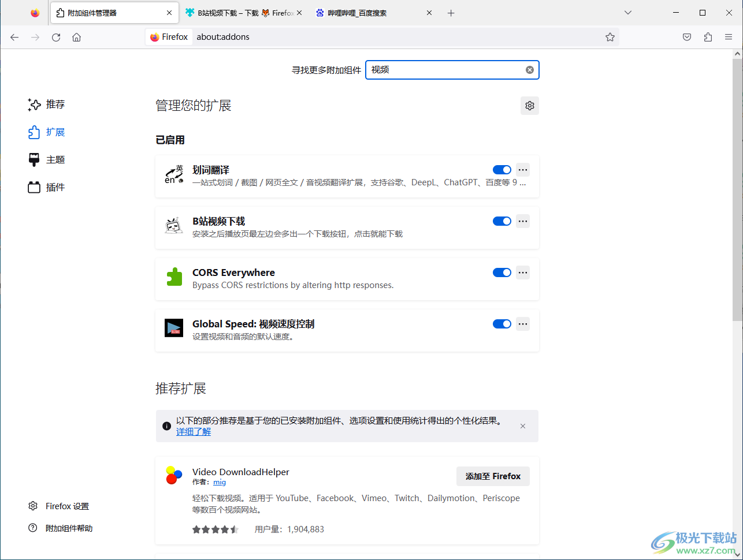Screen dimensions: 743x560
Task: Go back with the back arrow
Action: [x=14, y=37]
